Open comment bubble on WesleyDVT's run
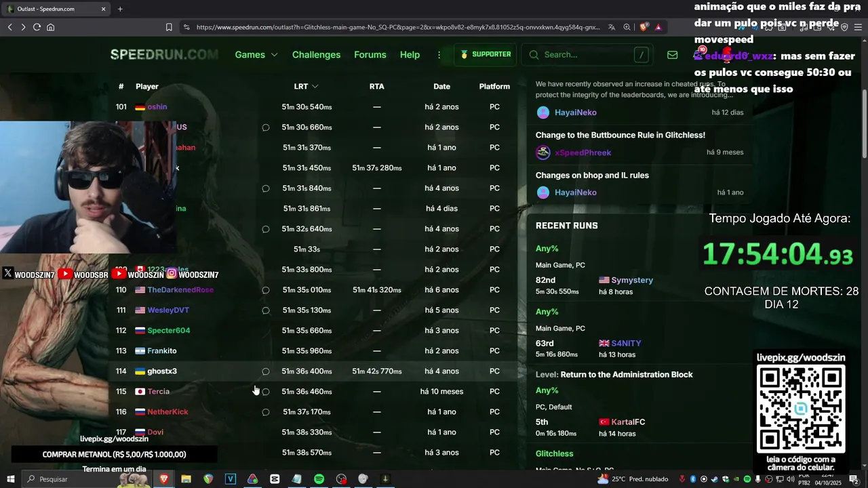Image resolution: width=868 pixels, height=488 pixels. (x=266, y=310)
